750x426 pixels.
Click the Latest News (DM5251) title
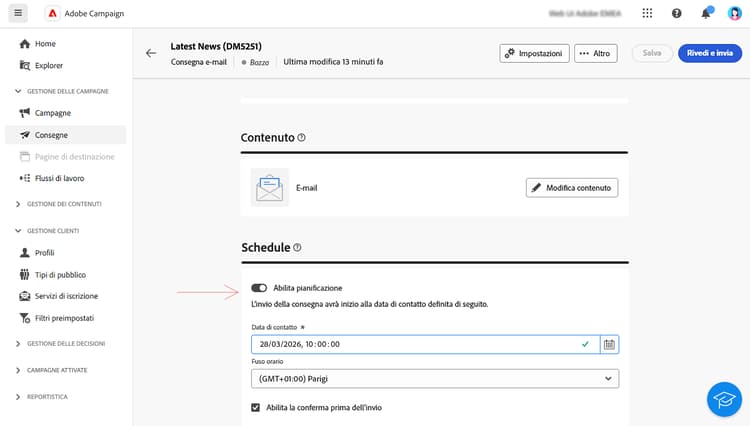click(x=216, y=46)
